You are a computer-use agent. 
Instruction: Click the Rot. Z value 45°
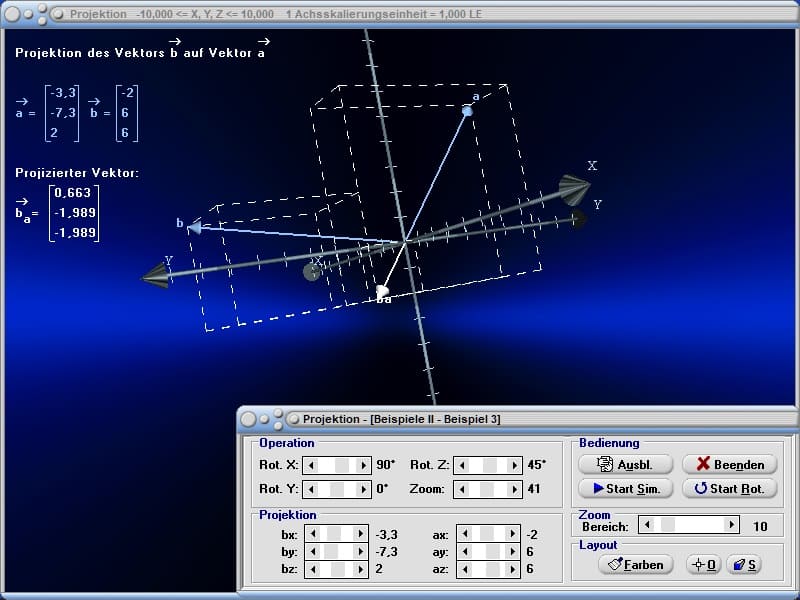click(x=537, y=465)
